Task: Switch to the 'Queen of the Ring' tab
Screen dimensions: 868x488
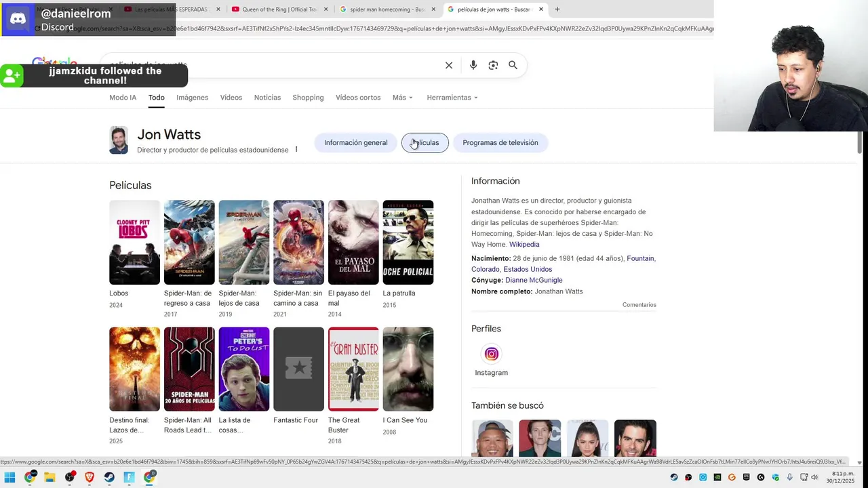Action: [278, 9]
